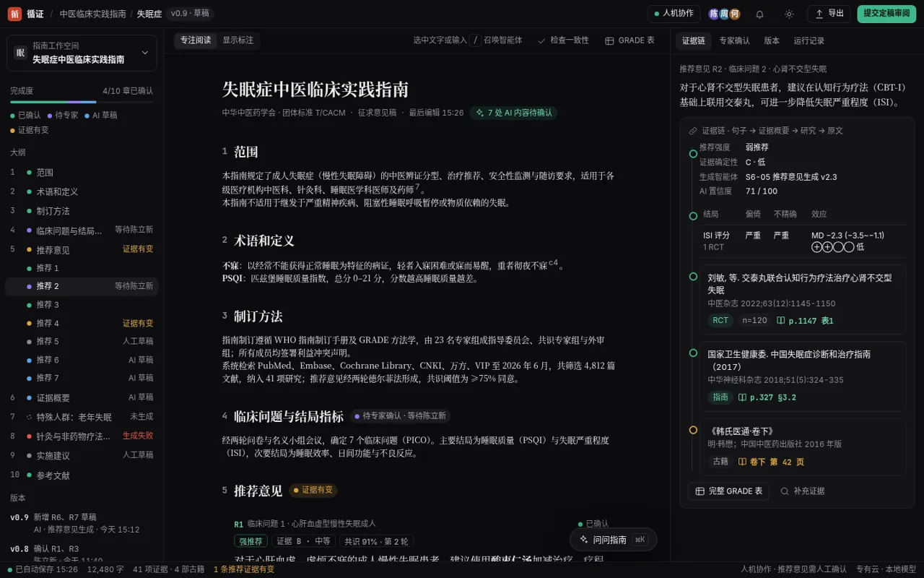Go to outline item 范围
This screenshot has height=578, width=924.
82,173
